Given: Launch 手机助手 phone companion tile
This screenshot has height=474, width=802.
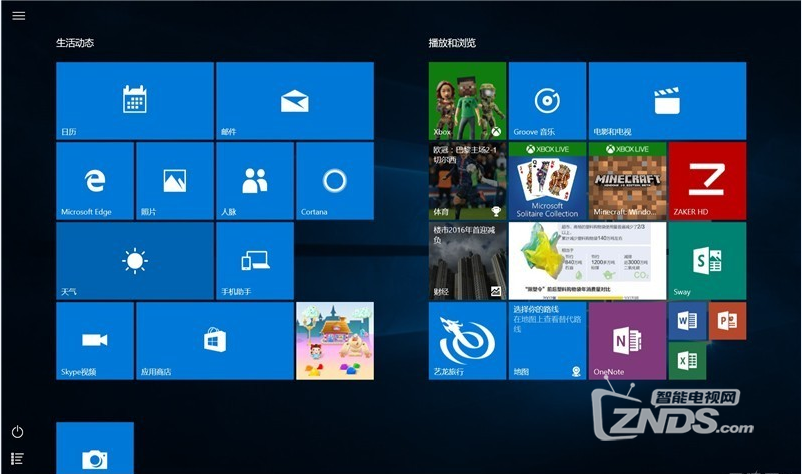Looking at the screenshot, I should click(x=254, y=260).
